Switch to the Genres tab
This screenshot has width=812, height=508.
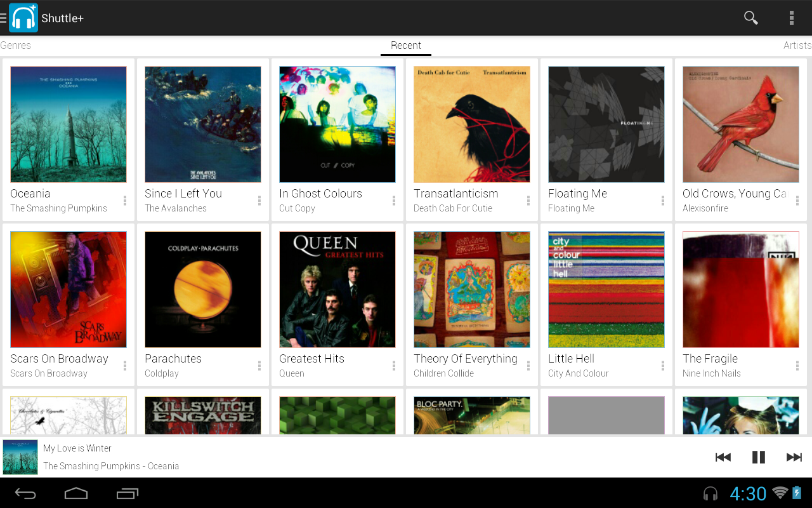point(16,45)
